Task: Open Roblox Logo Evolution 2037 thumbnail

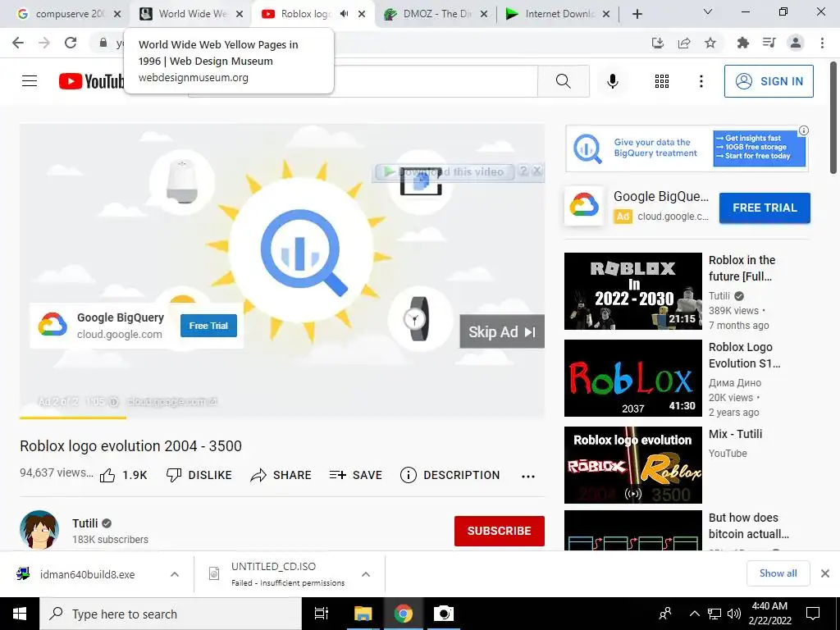Action: pos(632,378)
